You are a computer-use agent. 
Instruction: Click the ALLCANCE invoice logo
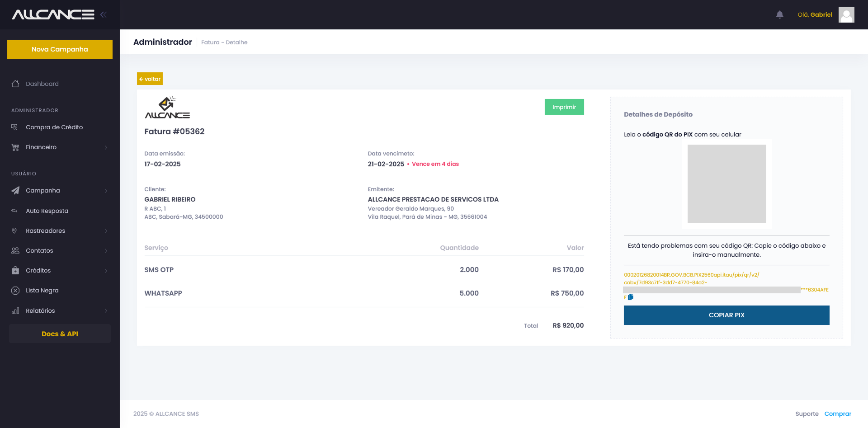click(167, 108)
